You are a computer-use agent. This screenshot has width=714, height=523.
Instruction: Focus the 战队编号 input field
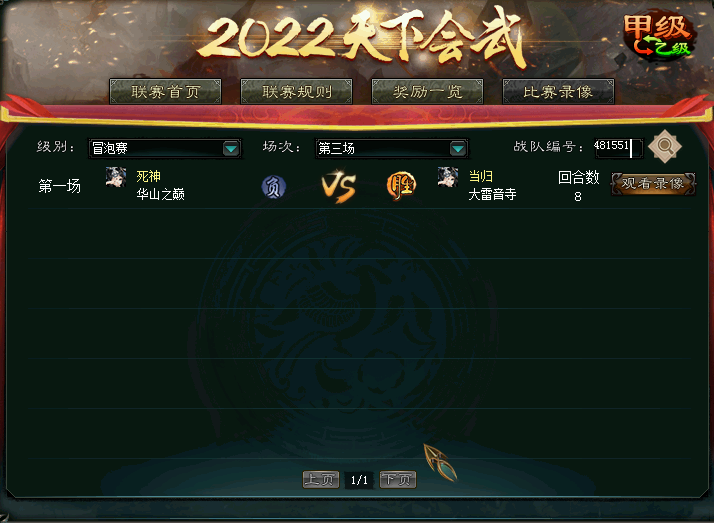(x=618, y=148)
